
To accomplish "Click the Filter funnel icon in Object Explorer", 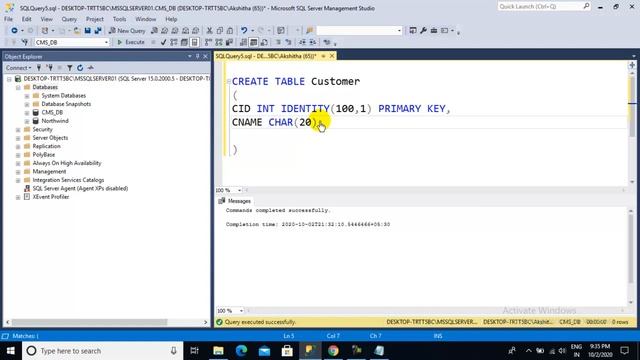I will tap(70, 68).
